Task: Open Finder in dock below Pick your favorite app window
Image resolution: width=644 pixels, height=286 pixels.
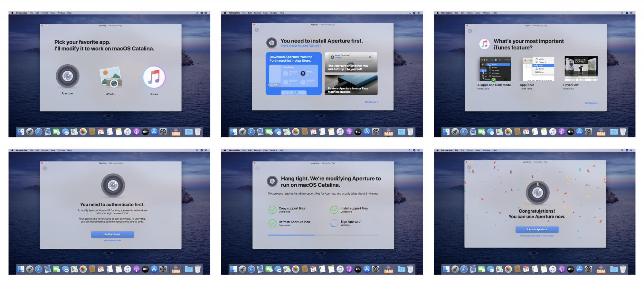Action: click(21, 132)
